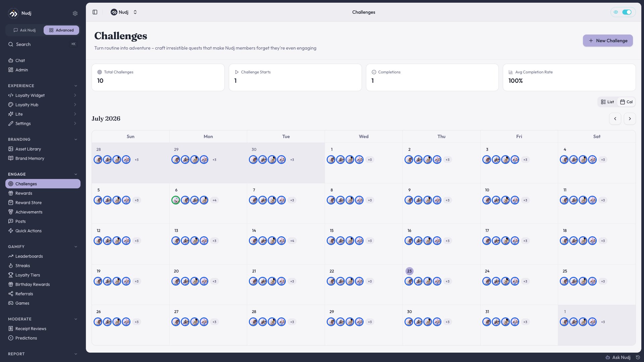Open Birthday Rewards
This screenshot has width=644, height=362.
pos(43,285)
